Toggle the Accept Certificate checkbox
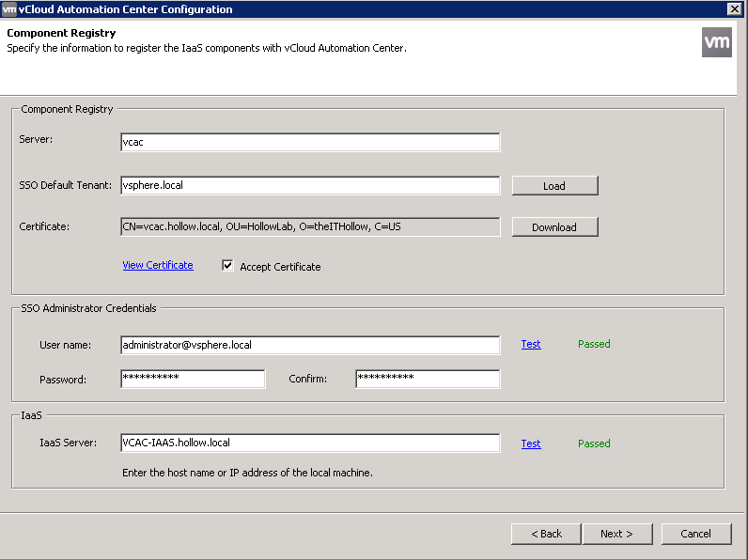 click(x=227, y=266)
